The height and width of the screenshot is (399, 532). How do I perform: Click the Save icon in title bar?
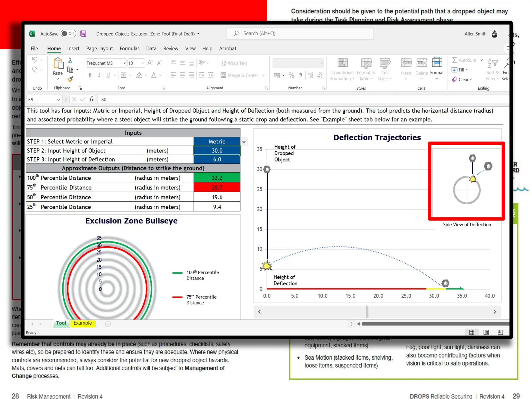(x=83, y=34)
